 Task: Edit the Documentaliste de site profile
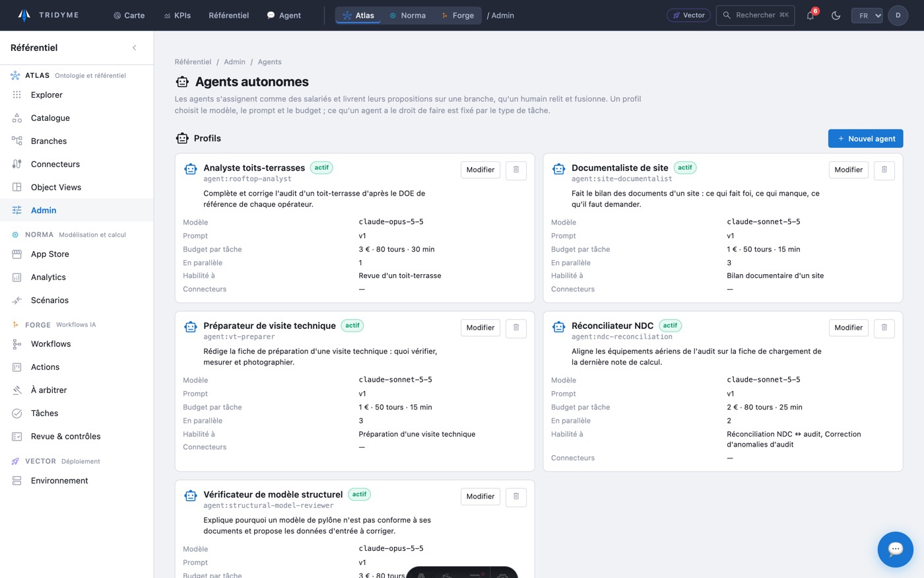tap(848, 170)
